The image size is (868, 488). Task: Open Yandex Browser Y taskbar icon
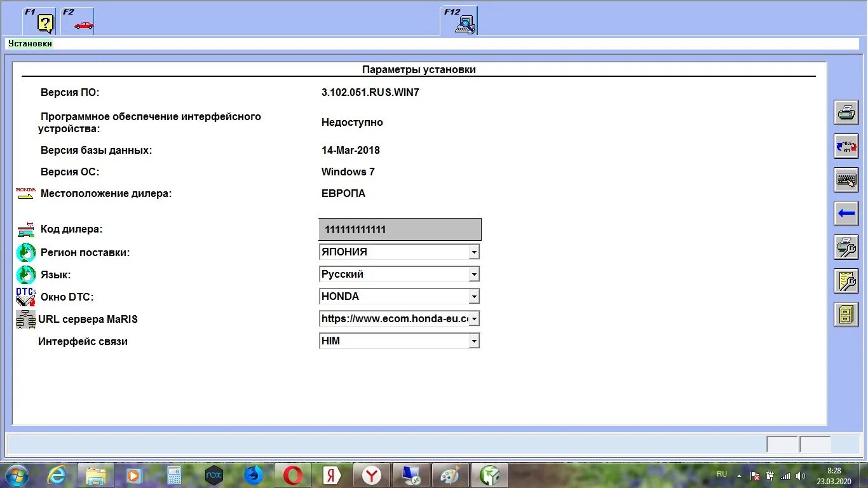pos(372,475)
